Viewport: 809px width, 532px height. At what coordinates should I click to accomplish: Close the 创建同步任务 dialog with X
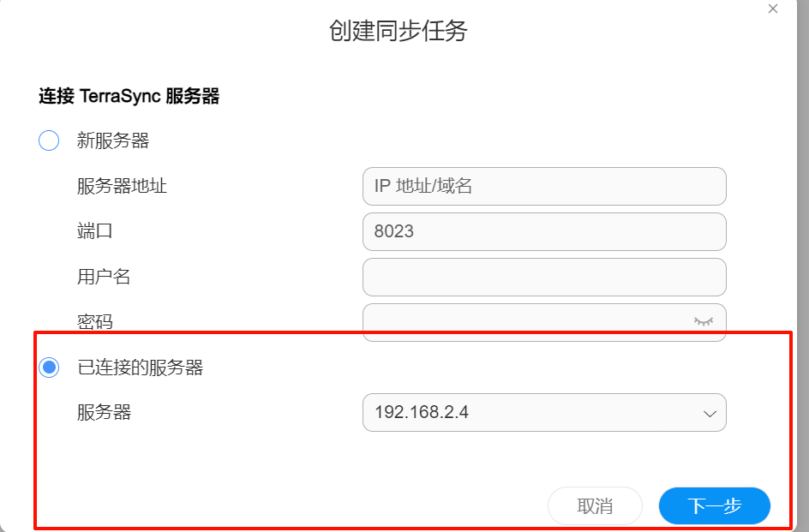click(x=772, y=9)
